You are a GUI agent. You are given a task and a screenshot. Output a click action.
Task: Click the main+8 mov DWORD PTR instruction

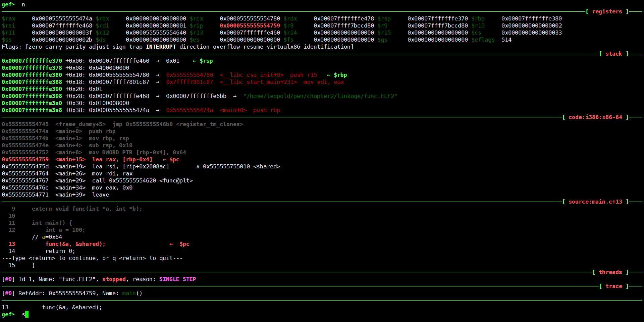(94, 152)
